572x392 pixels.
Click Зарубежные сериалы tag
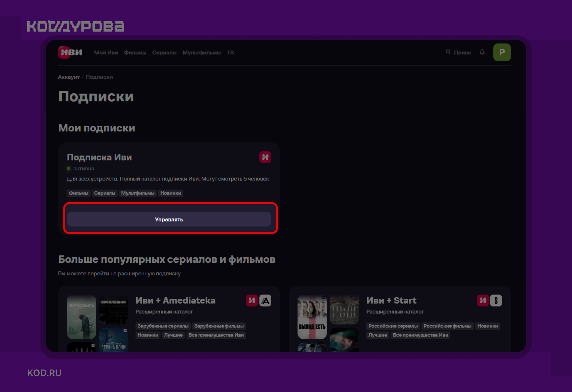click(x=163, y=326)
